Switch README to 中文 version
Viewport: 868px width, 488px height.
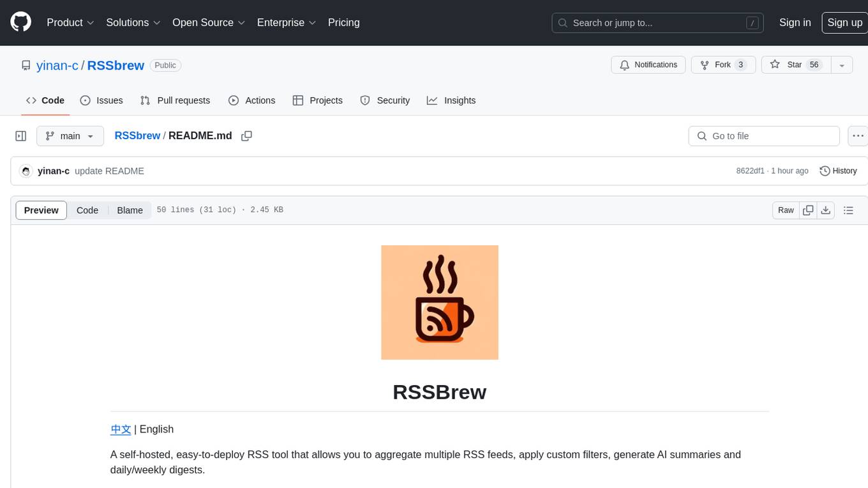click(x=121, y=429)
